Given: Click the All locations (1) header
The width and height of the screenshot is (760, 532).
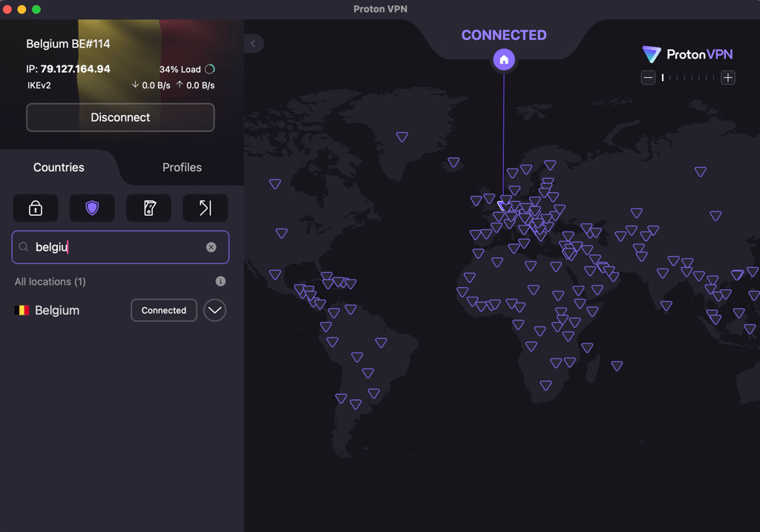Looking at the screenshot, I should tap(50, 281).
